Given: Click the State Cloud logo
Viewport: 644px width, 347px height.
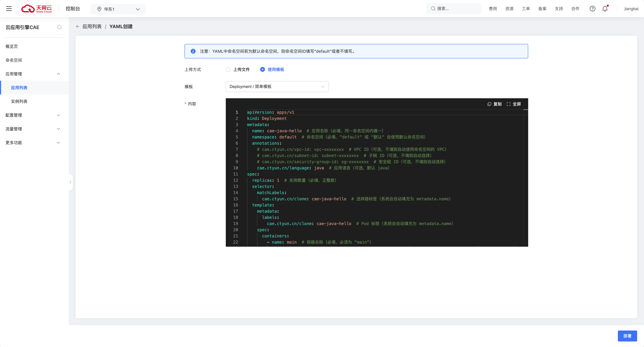Looking at the screenshot, I should tap(36, 9).
